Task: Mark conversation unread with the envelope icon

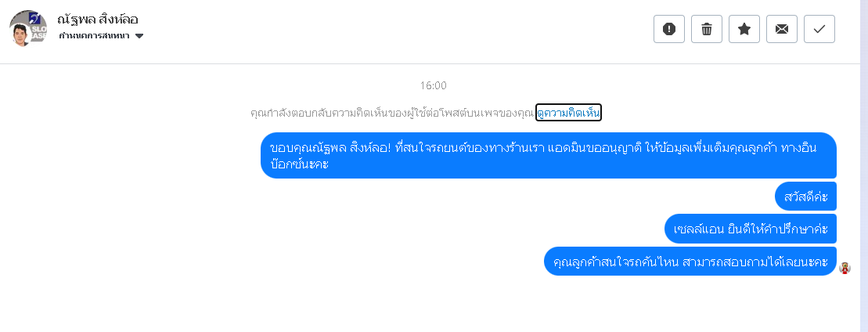Action: [782, 29]
